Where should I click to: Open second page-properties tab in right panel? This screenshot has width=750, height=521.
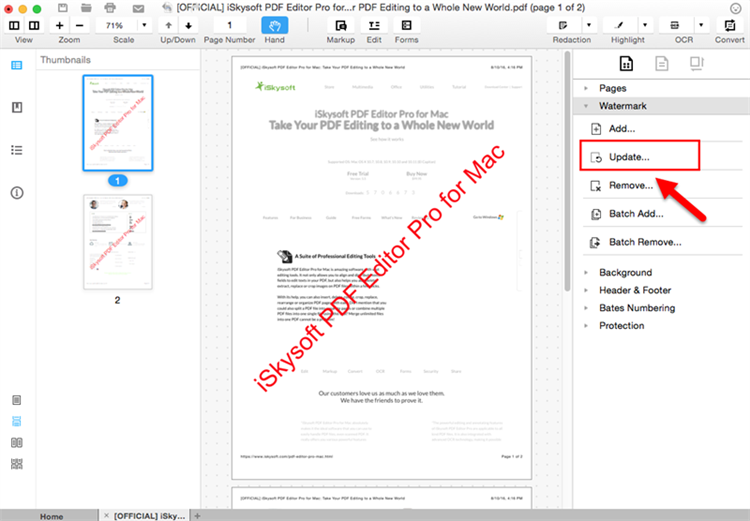[662, 63]
